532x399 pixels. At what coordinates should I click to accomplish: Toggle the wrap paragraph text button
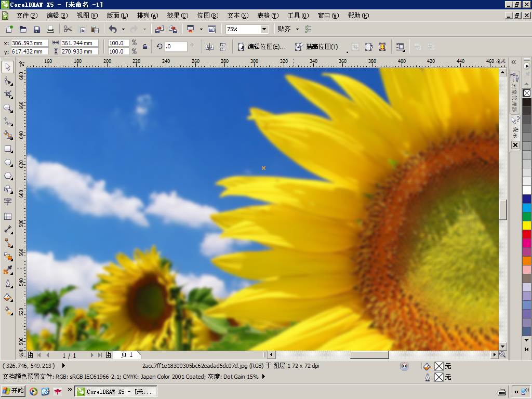pos(401,47)
